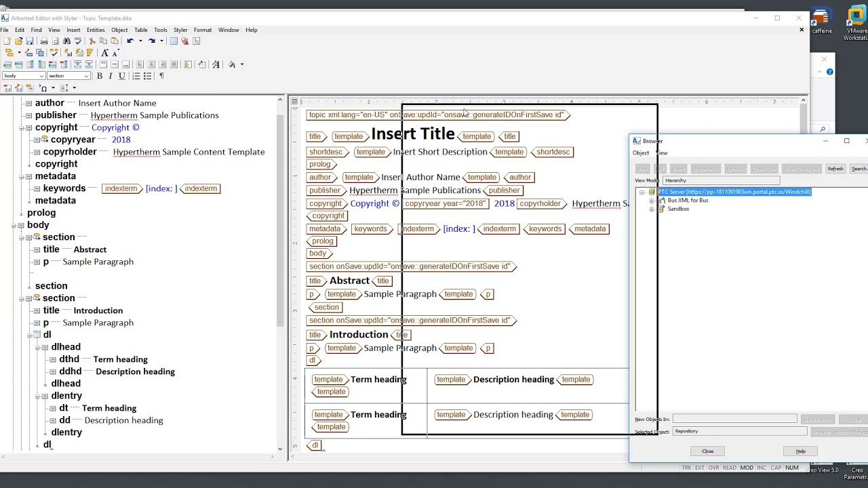Toggle Underline formatting
The image size is (868, 488).
tap(122, 76)
